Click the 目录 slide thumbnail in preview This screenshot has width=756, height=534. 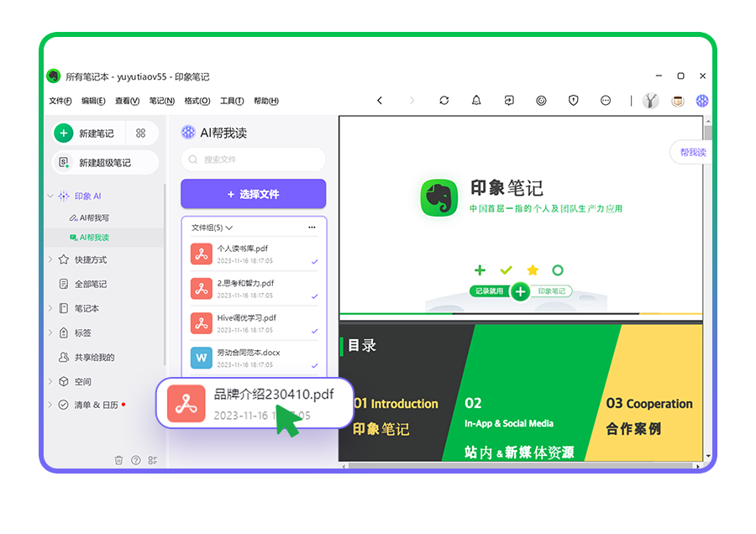[521, 392]
